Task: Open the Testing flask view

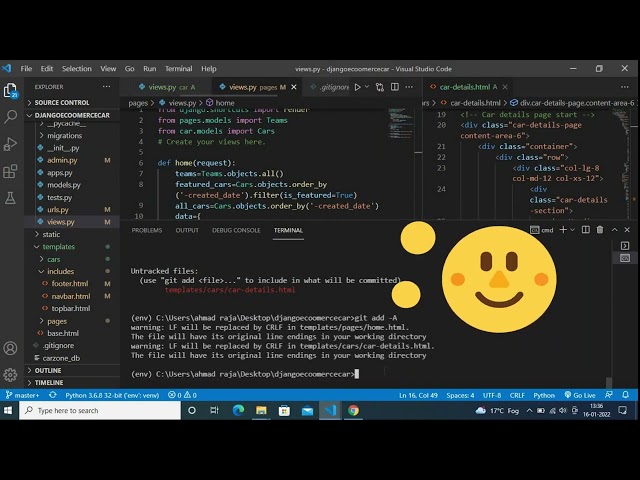Action: [10, 198]
